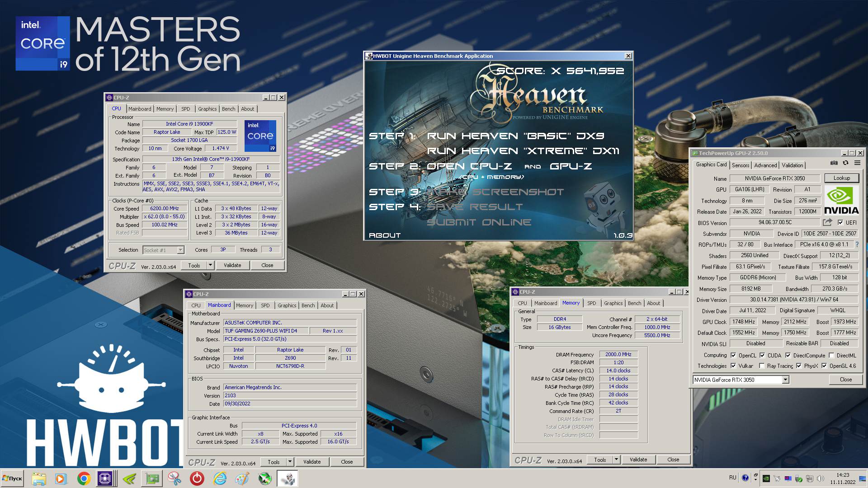
Task: Click the CPU-Z Core Speed value 6200.00 MHz
Action: [x=165, y=208]
